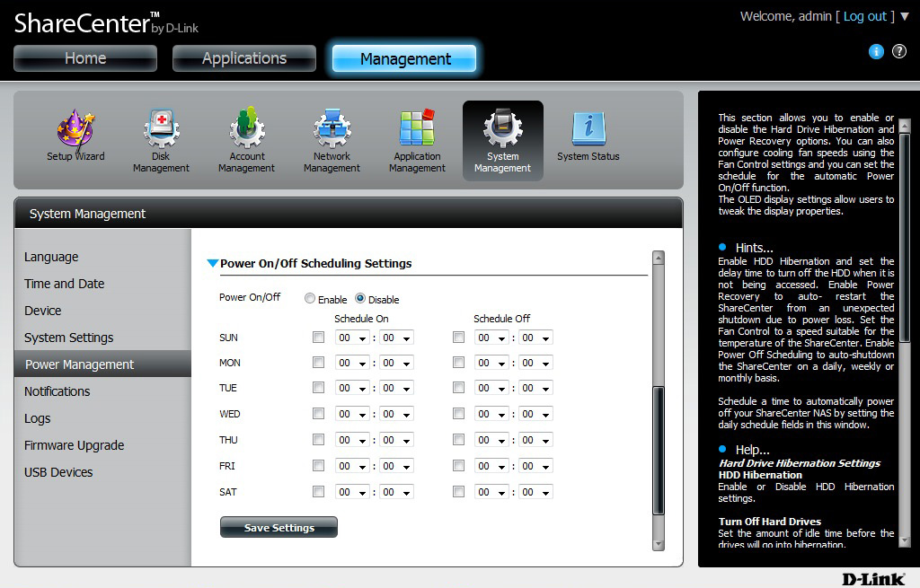Check the TUE Schedule Off checkbox
920x588 pixels.
pyautogui.click(x=458, y=388)
